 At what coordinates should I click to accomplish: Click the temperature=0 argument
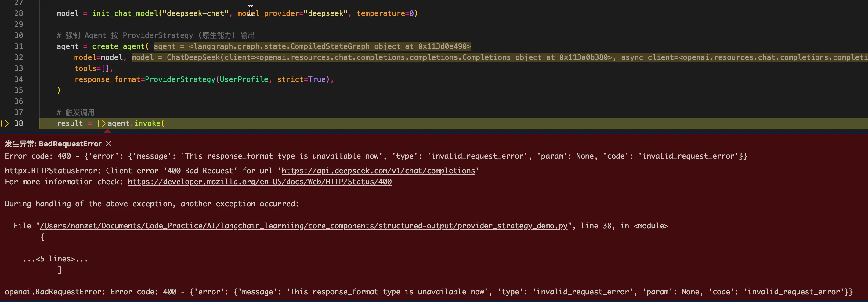pos(385,13)
